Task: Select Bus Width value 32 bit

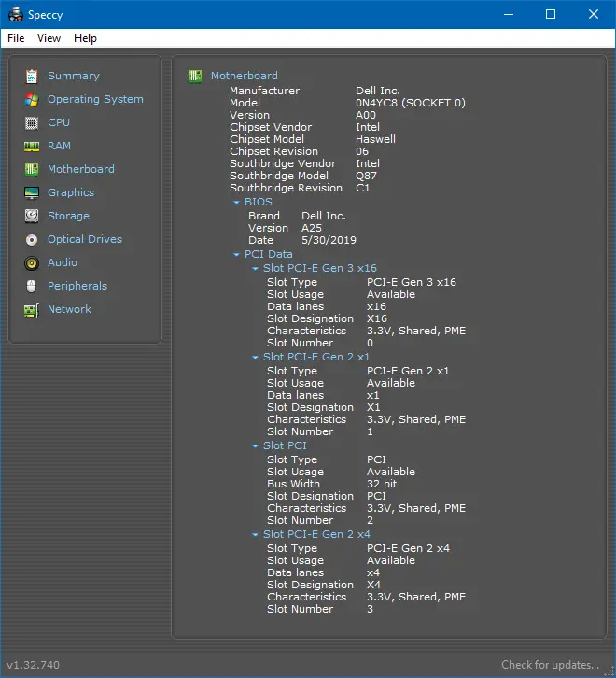Action: pyautogui.click(x=382, y=484)
